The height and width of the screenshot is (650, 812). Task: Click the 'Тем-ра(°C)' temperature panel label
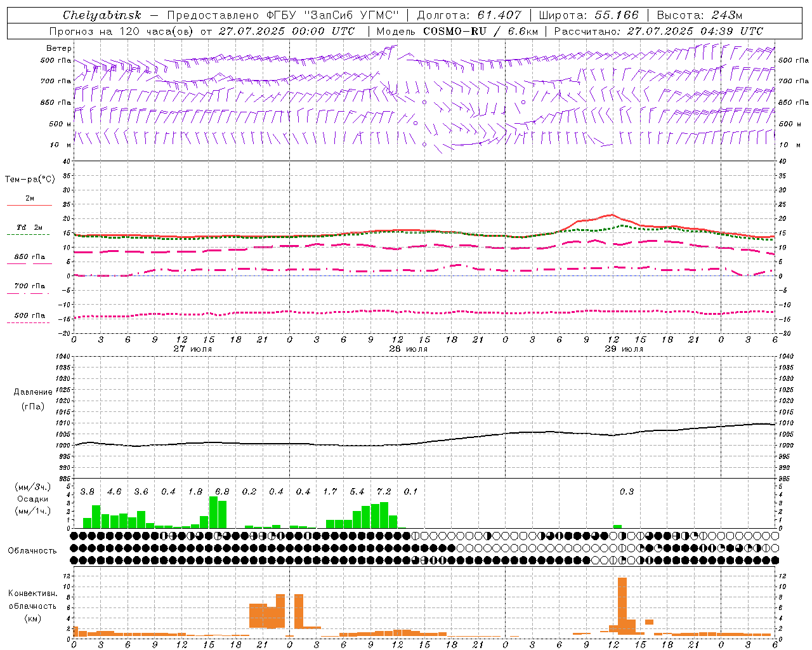[x=30, y=180]
